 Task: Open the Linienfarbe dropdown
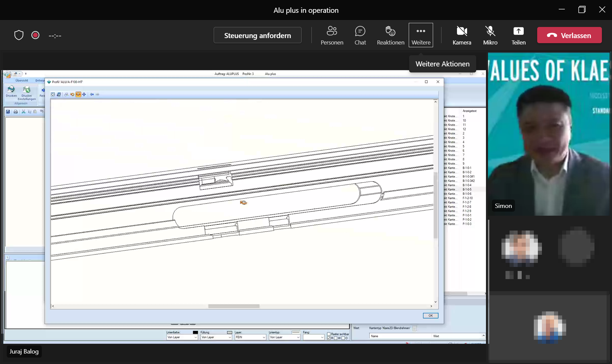[x=182, y=337]
